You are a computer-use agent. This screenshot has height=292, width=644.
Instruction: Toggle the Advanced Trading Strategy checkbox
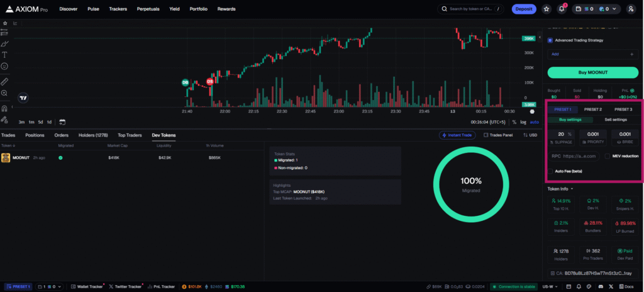[x=550, y=40]
